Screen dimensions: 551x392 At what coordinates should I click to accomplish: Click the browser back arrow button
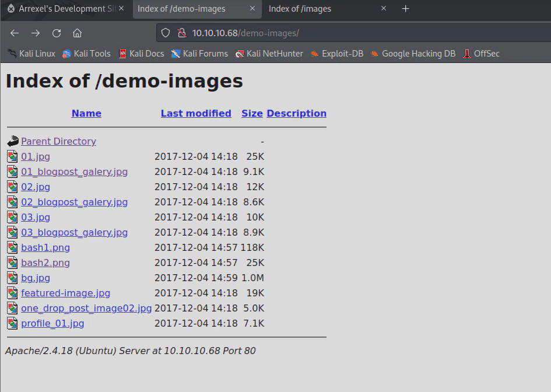[x=15, y=33]
